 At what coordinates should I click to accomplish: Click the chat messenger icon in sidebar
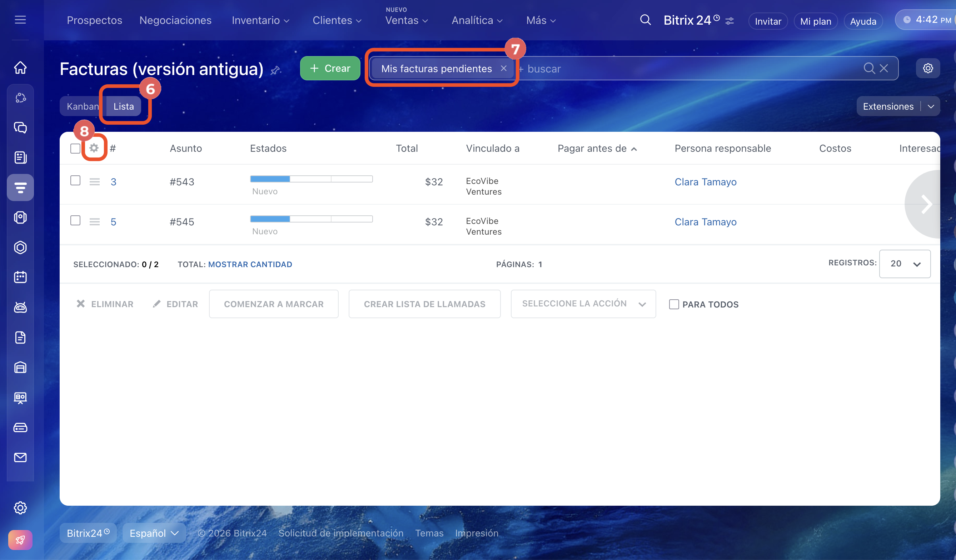click(20, 128)
